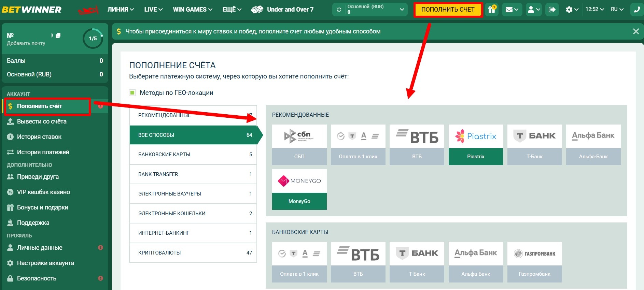The width and height of the screenshot is (644, 290).
Task: Dismiss the green notification banner
Action: tap(636, 31)
